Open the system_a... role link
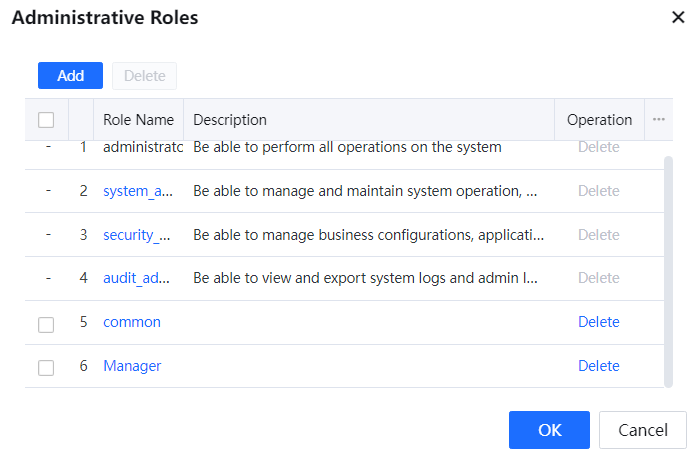The height and width of the screenshot is (455, 698). click(x=139, y=191)
